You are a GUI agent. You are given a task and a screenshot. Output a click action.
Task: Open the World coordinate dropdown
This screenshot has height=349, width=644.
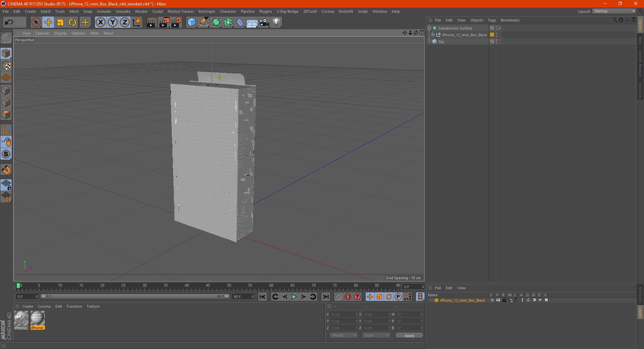(344, 336)
